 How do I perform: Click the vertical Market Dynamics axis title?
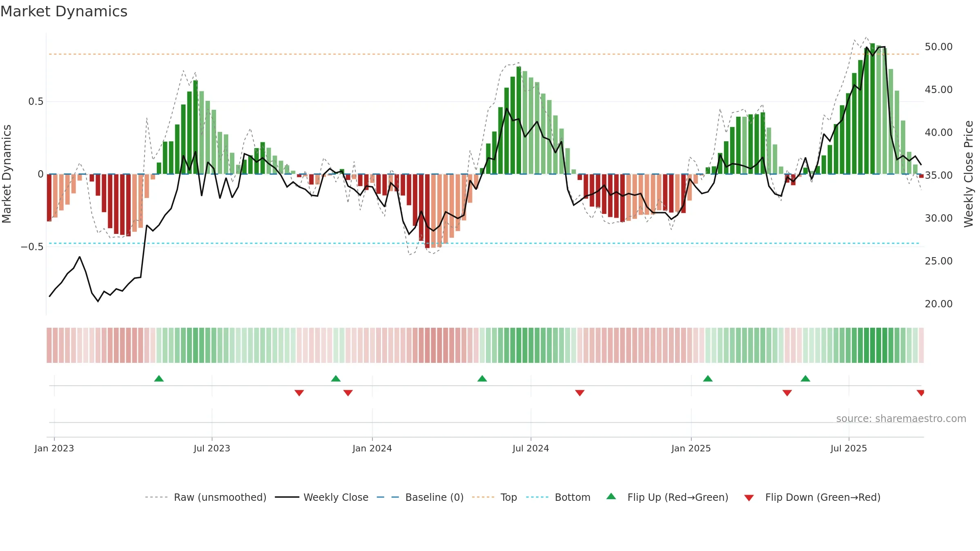(7, 174)
